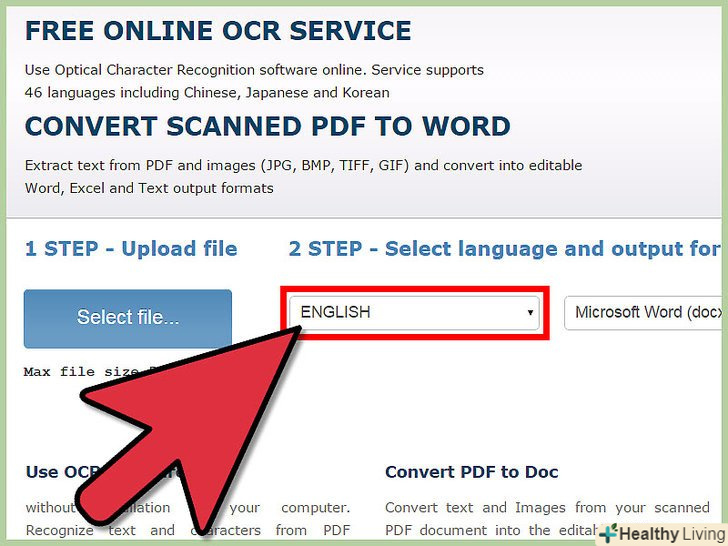This screenshot has width=728, height=546.
Task: Click the 'Convert PDF to Doc' heading
Action: 472,472
